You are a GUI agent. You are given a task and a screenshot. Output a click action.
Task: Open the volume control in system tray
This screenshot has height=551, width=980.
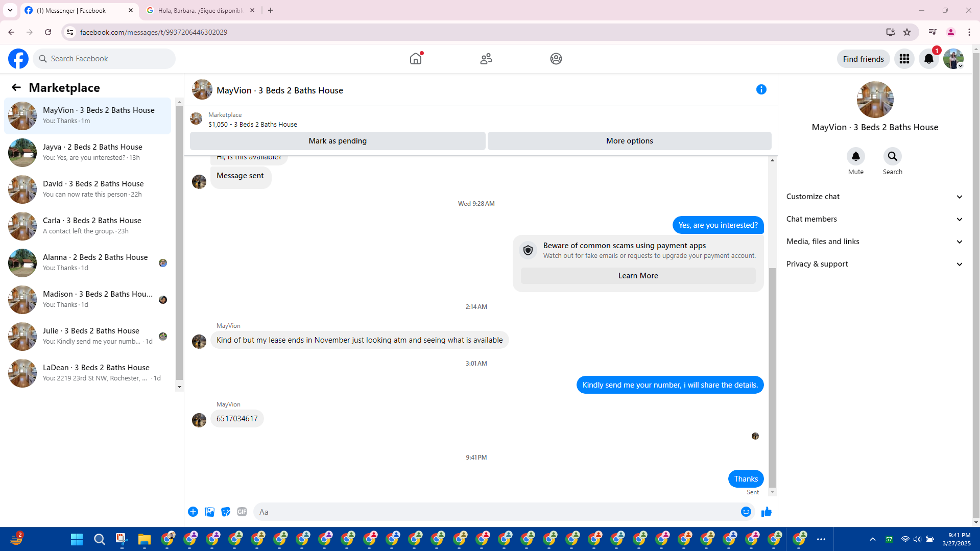coord(917,539)
